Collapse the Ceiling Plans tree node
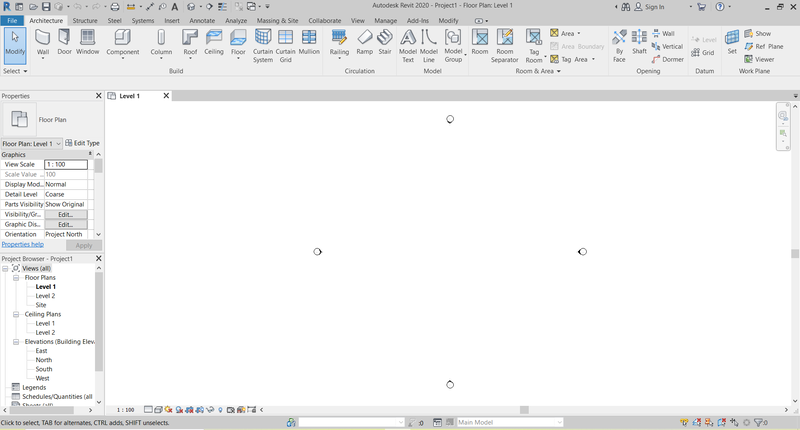This screenshot has height=430, width=800. (16, 314)
